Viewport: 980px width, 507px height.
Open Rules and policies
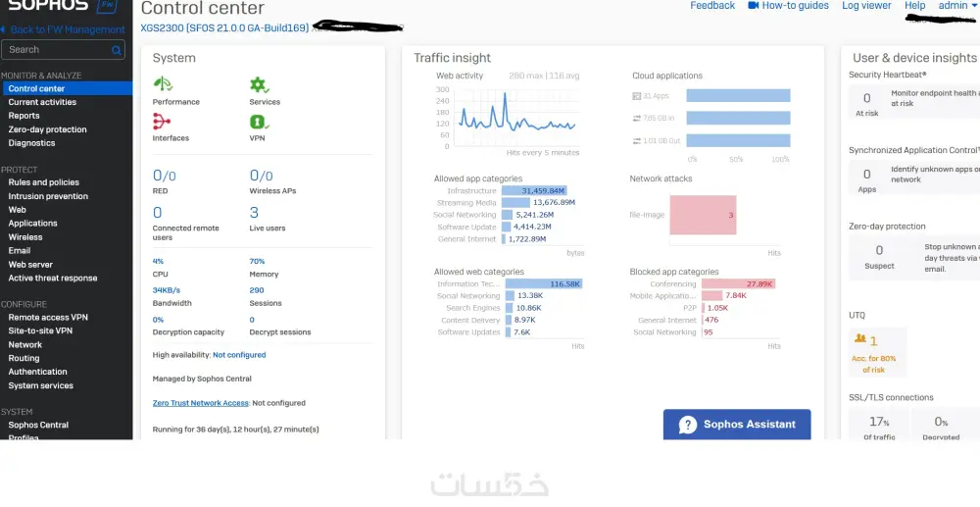(x=44, y=182)
